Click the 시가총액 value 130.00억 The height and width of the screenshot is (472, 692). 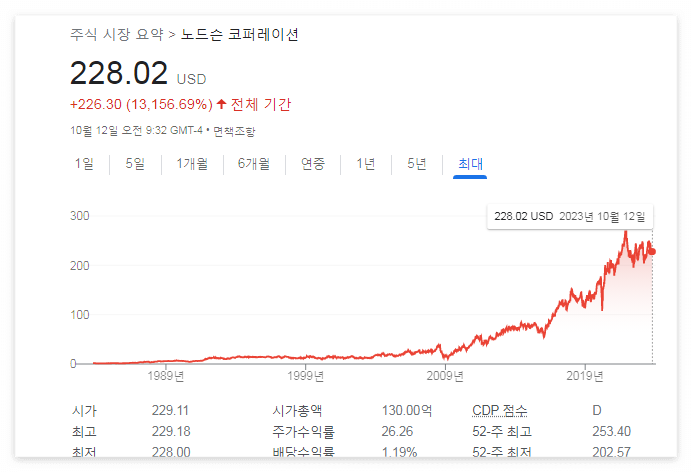407,411
